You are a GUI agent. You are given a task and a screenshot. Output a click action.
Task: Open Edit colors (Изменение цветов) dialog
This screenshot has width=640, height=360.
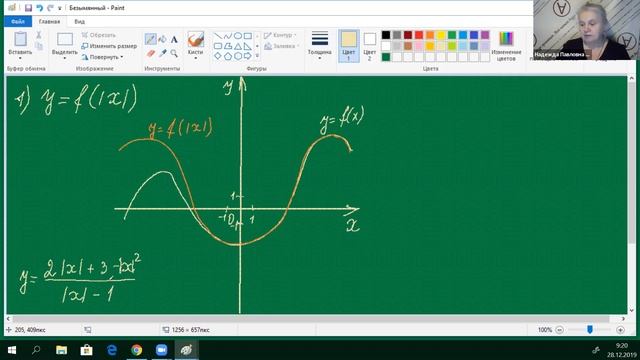pyautogui.click(x=506, y=46)
